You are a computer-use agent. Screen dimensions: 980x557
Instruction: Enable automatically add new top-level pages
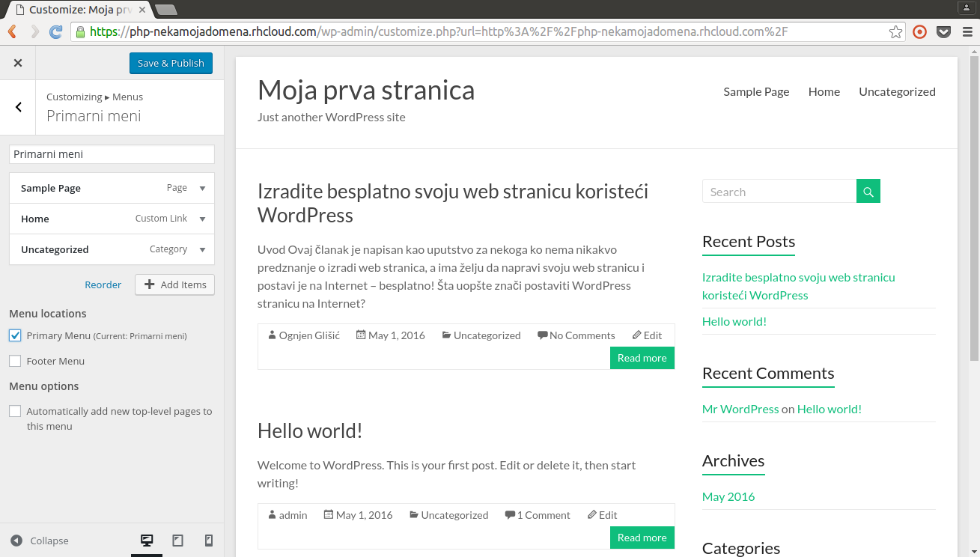(15, 411)
